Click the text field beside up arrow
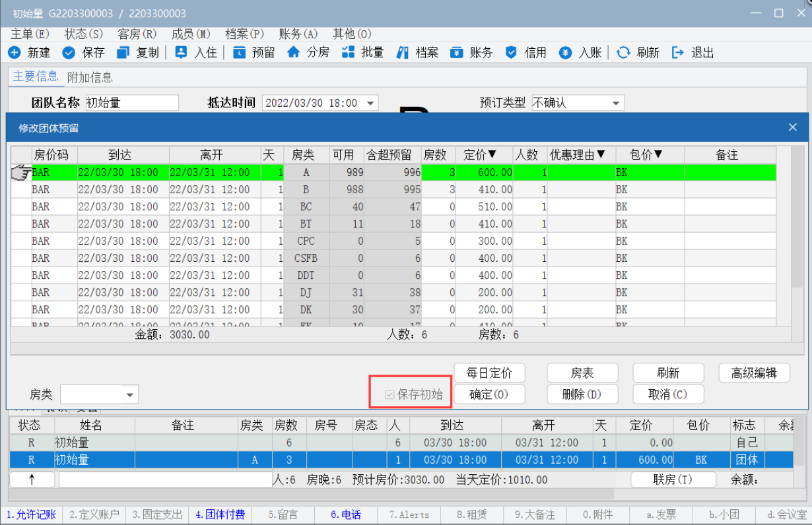This screenshot has width=812, height=525. coord(165,479)
